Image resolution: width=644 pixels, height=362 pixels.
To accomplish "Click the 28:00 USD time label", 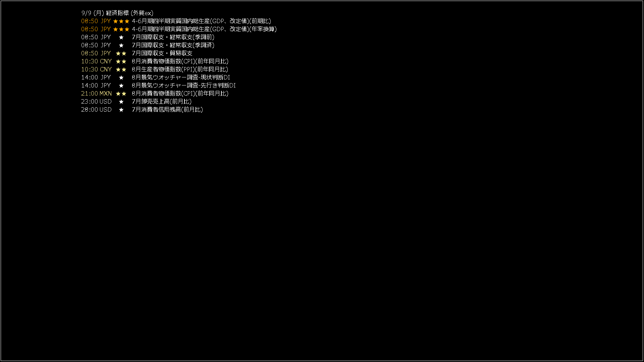I will [96, 110].
